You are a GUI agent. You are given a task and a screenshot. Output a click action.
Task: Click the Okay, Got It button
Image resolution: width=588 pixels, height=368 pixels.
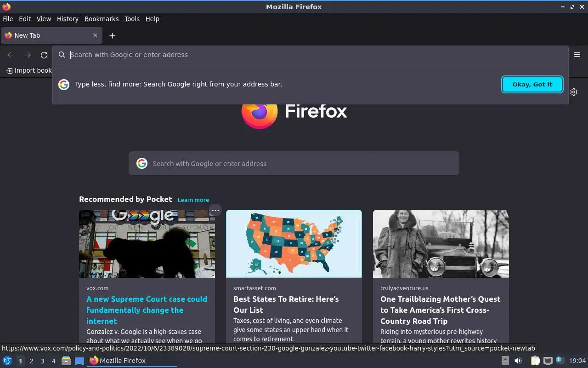click(532, 84)
